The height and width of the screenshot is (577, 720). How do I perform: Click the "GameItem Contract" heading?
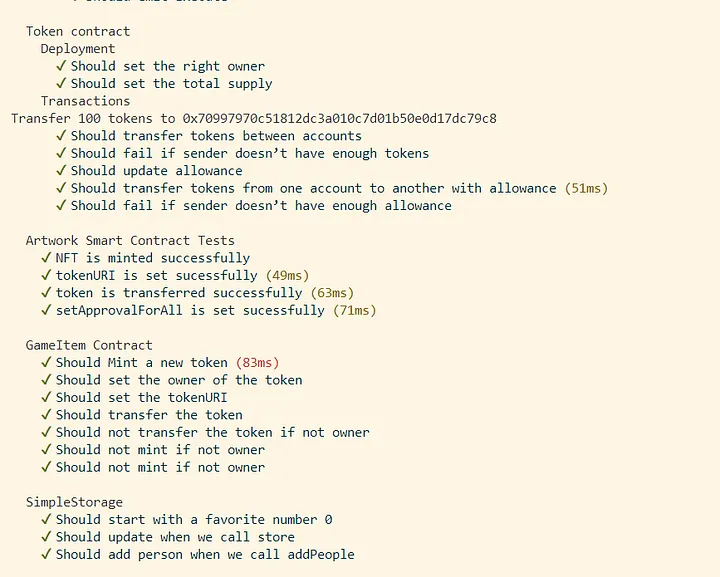tap(89, 345)
